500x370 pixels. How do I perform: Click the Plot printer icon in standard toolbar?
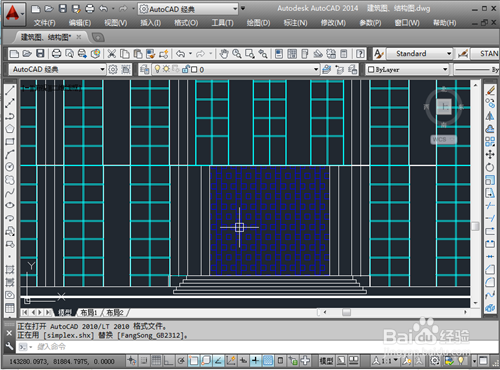tap(56, 54)
